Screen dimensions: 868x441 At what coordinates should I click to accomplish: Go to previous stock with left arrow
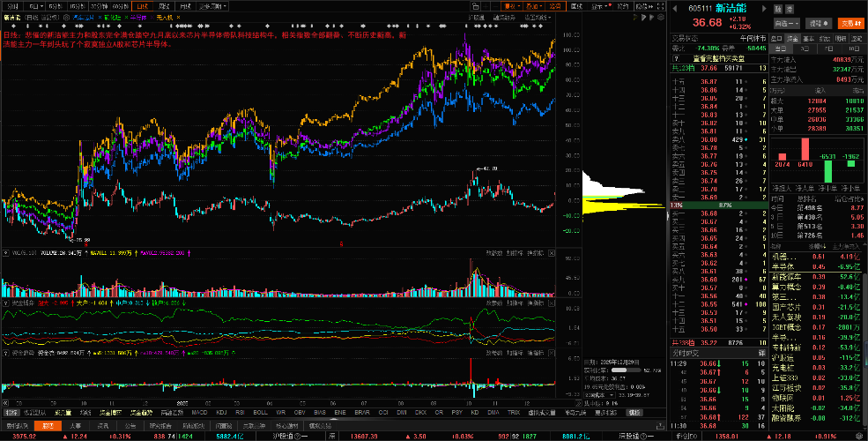pyautogui.click(x=675, y=8)
